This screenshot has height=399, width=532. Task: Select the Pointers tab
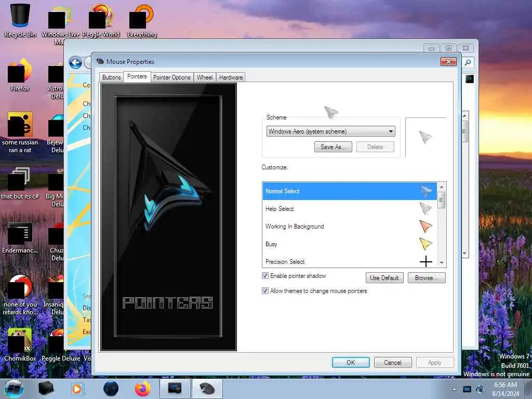(x=137, y=77)
